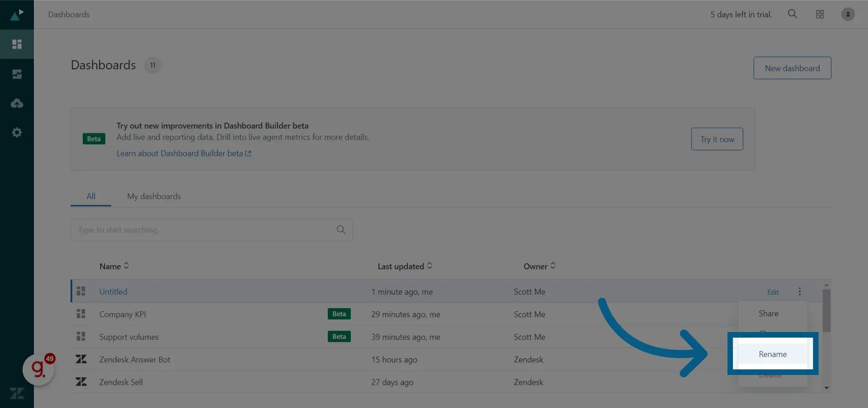Click the dashboard icon beside Untitled
Viewport: 868px width, 408px height.
click(81, 291)
